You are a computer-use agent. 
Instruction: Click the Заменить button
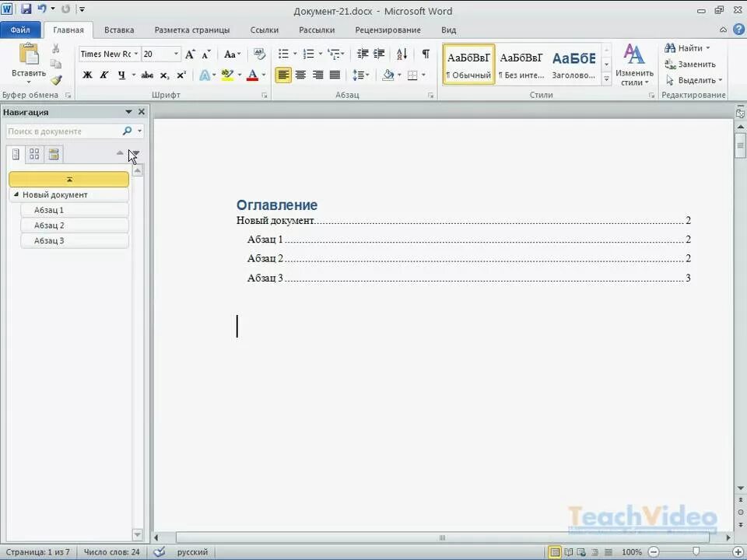pyautogui.click(x=690, y=64)
